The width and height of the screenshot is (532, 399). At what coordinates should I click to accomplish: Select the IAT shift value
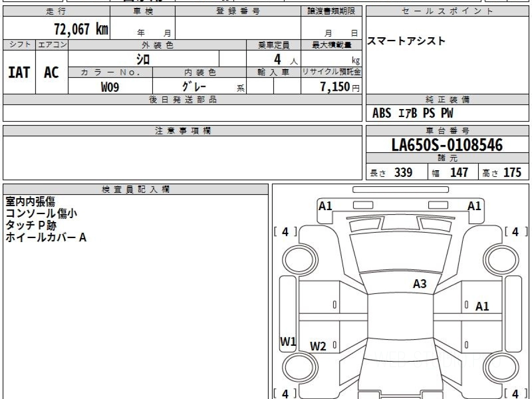[x=19, y=72]
